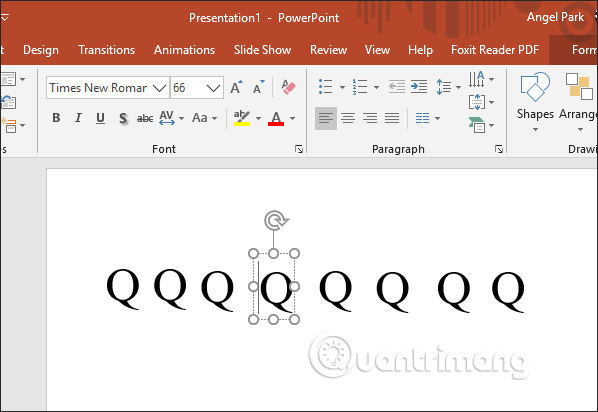This screenshot has width=598, height=412.
Task: Expand Change Case dropdown arrow
Action: pos(214,118)
